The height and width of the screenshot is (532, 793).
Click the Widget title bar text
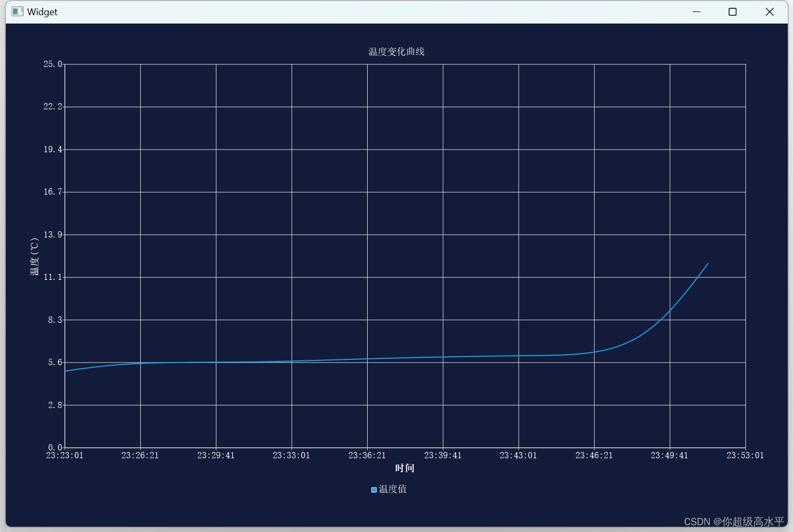tap(43, 11)
